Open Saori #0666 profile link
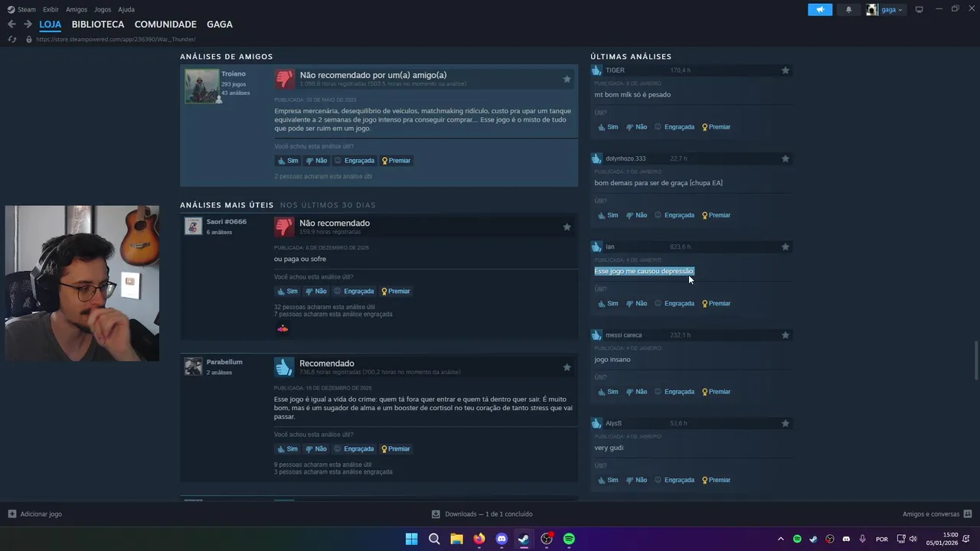The image size is (980, 551). (226, 222)
